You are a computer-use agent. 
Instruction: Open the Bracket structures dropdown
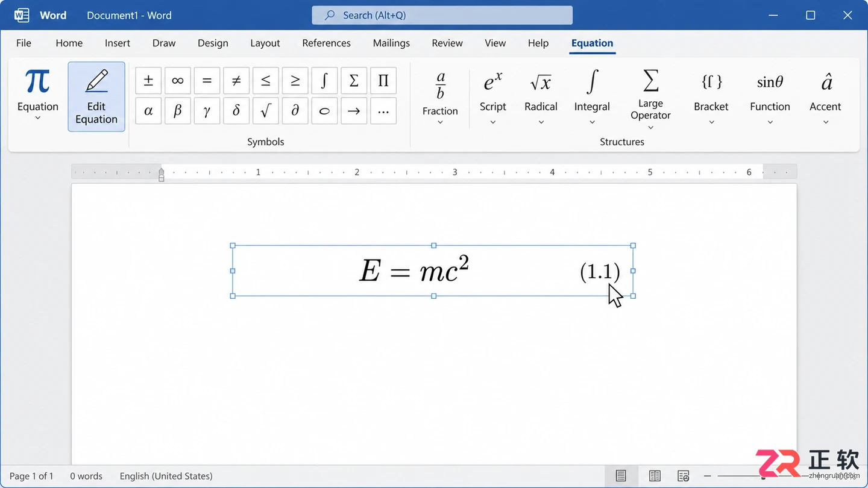(711, 98)
